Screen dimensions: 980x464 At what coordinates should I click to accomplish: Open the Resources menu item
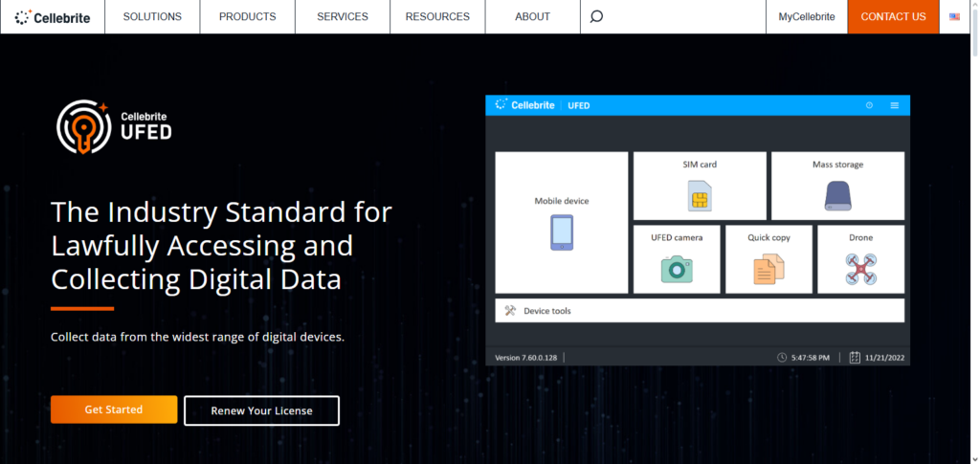click(437, 17)
